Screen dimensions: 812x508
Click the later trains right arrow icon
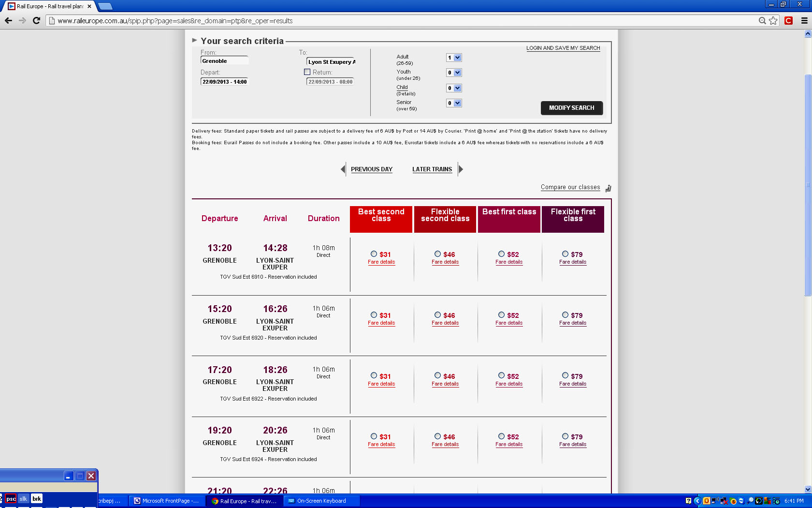pyautogui.click(x=461, y=169)
